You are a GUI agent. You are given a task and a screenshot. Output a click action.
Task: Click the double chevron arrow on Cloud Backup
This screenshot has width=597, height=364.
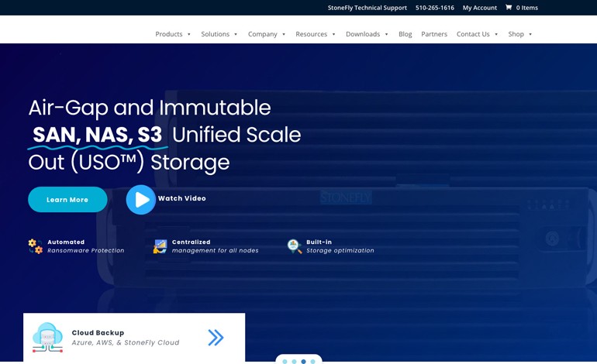(216, 338)
